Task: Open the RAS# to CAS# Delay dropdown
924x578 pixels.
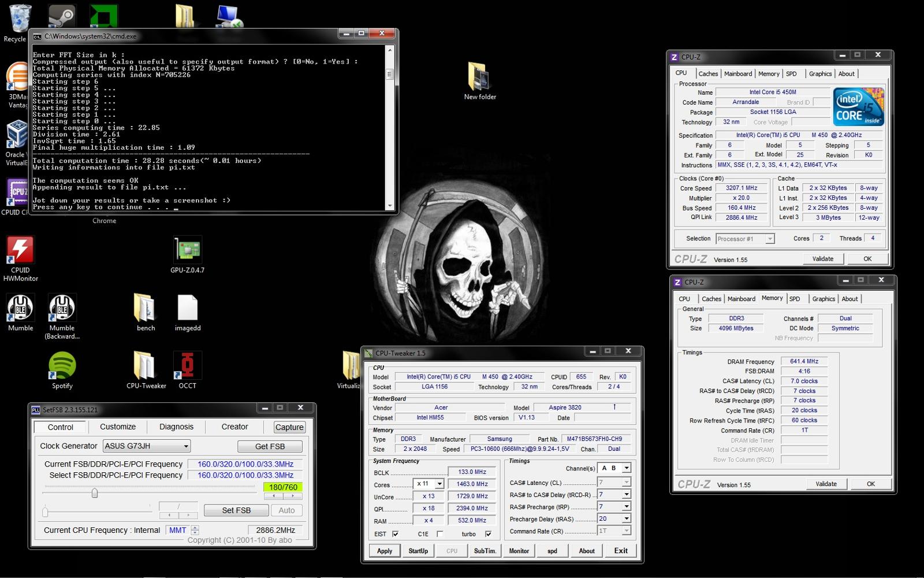Action: click(x=614, y=494)
